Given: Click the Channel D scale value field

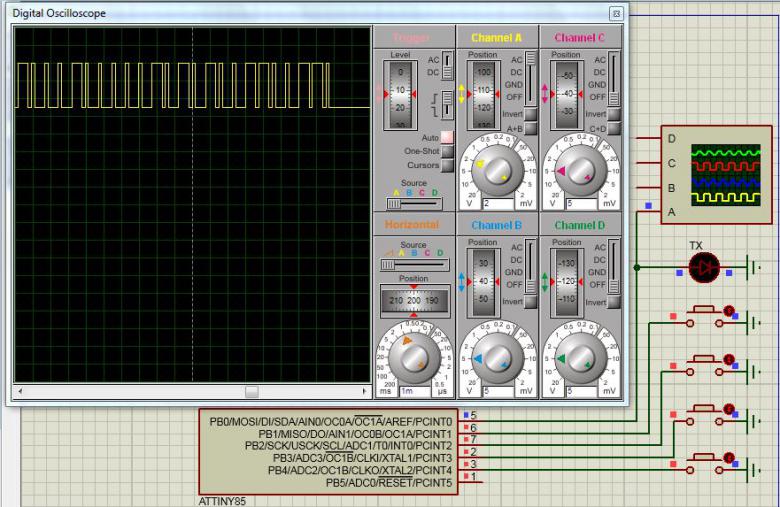Looking at the screenshot, I should pos(581,391).
